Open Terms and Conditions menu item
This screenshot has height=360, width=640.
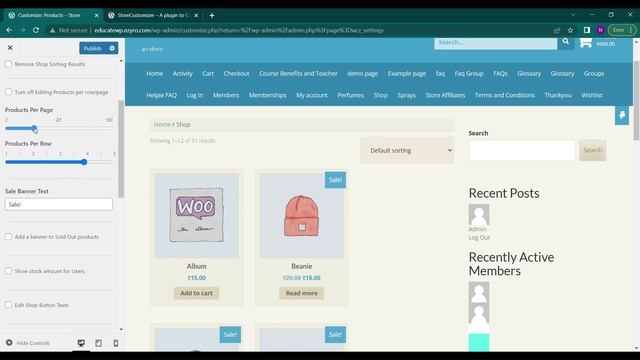[x=505, y=95]
